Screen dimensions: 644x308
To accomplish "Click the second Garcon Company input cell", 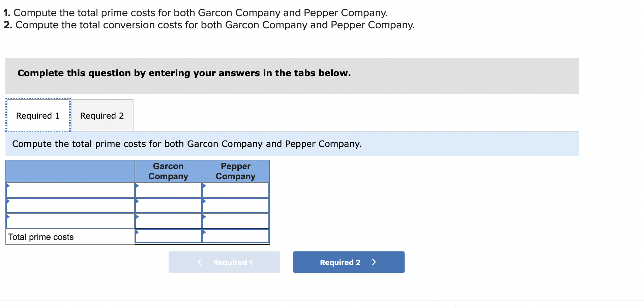I will click(x=168, y=206).
